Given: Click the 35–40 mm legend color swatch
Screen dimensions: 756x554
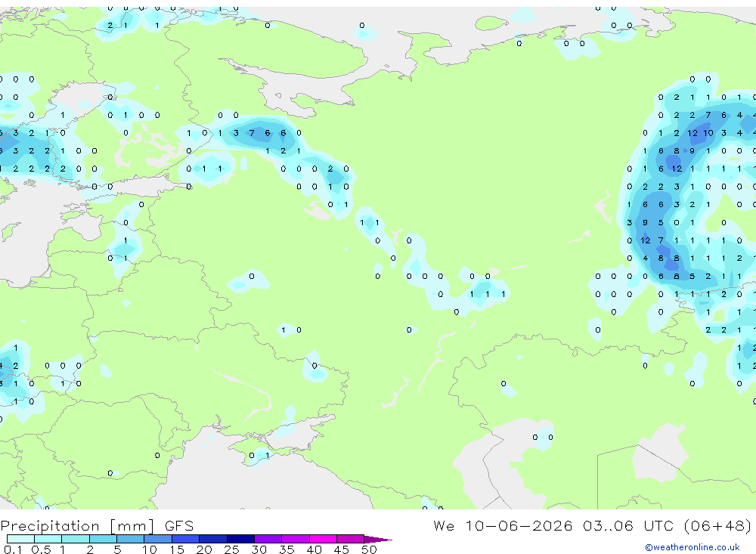Looking at the screenshot, I should pyautogui.click(x=295, y=539).
